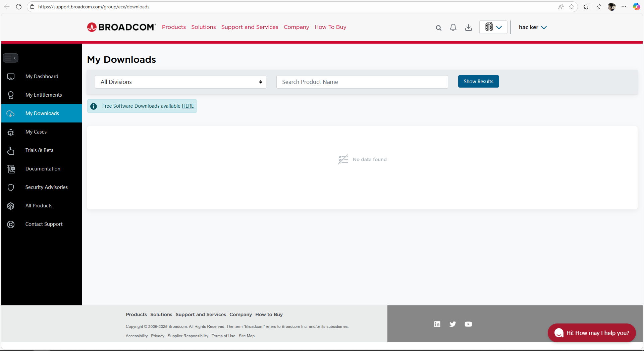
Task: Open the browser favorites list
Action: click(600, 7)
